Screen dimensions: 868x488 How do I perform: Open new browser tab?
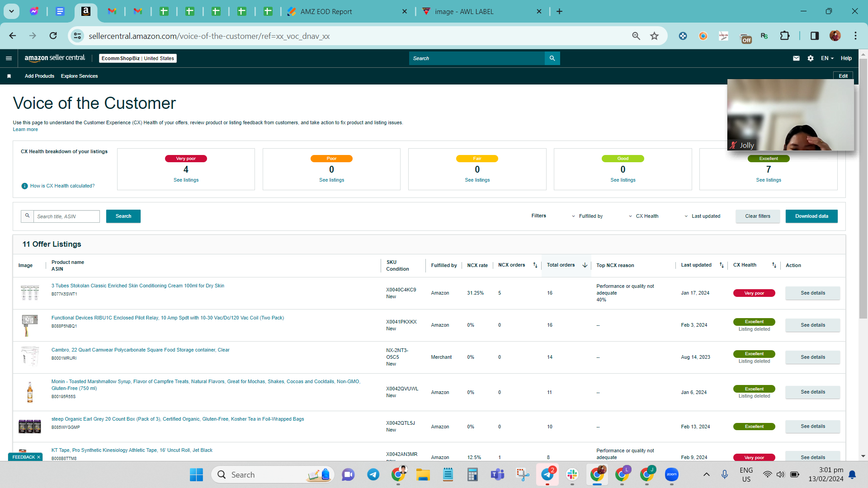[559, 11]
